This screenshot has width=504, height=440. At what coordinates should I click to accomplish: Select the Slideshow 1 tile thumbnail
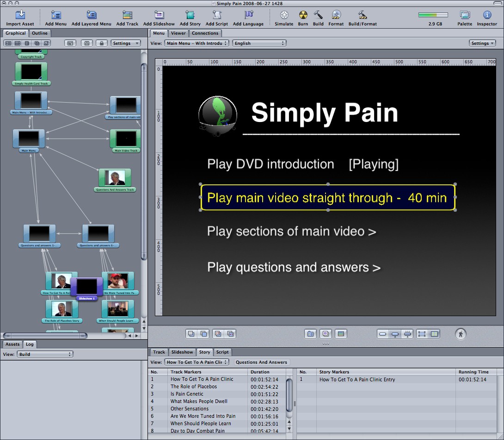coord(86,287)
